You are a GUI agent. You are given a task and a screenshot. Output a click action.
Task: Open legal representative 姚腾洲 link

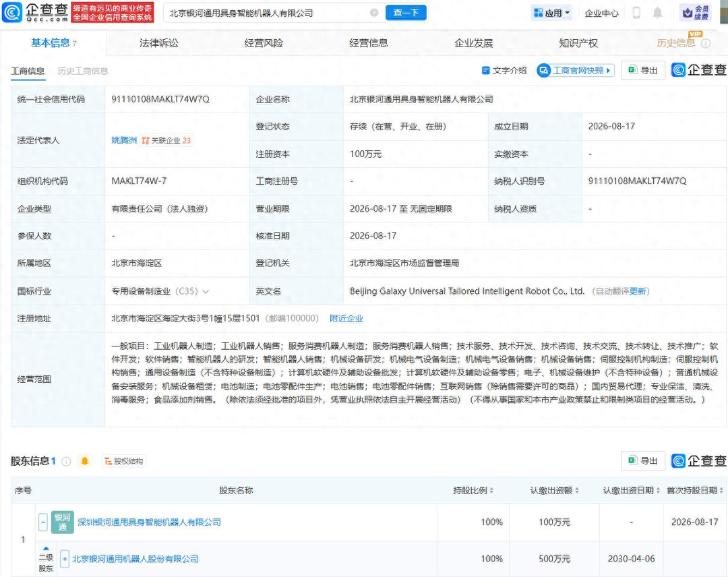124,140
